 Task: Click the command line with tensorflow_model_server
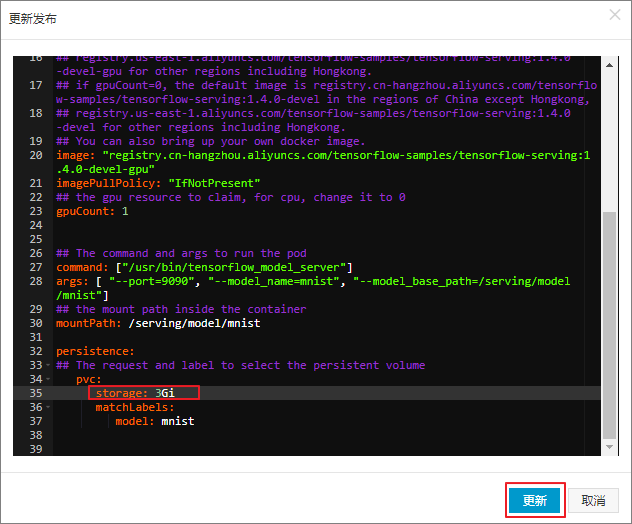(x=204, y=267)
